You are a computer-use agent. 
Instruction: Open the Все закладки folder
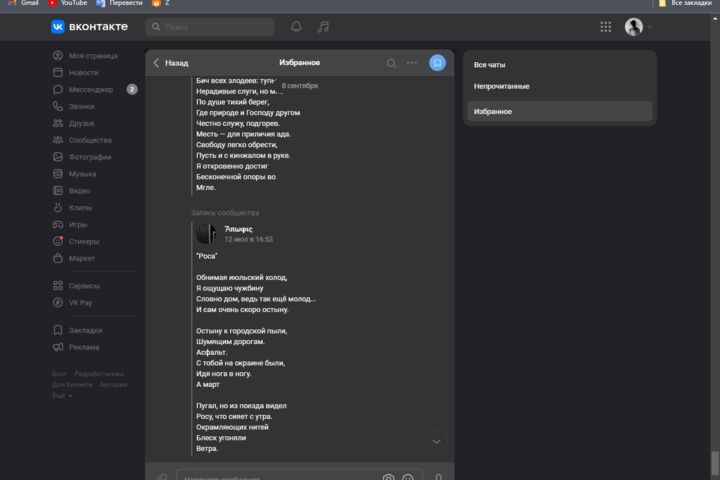click(685, 3)
